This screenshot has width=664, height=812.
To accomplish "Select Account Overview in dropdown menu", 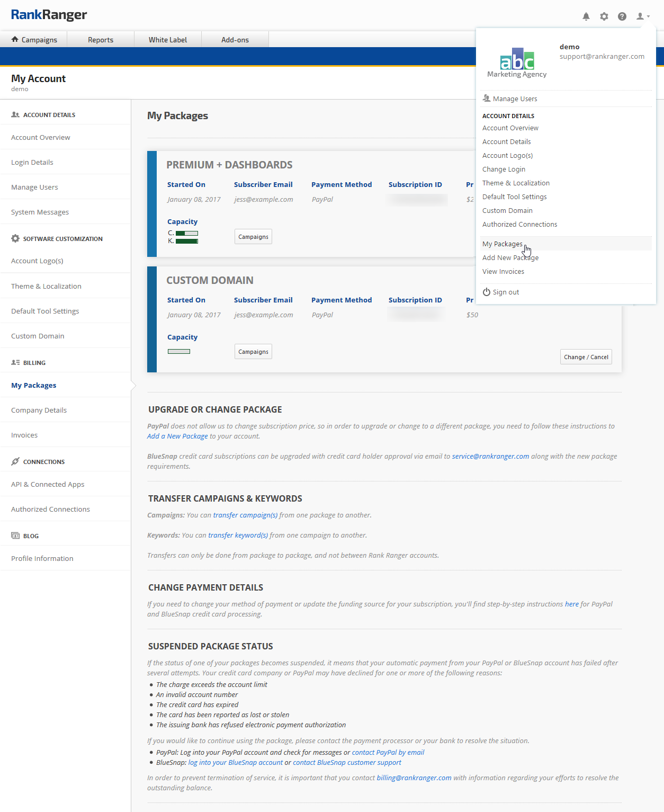I will point(510,128).
